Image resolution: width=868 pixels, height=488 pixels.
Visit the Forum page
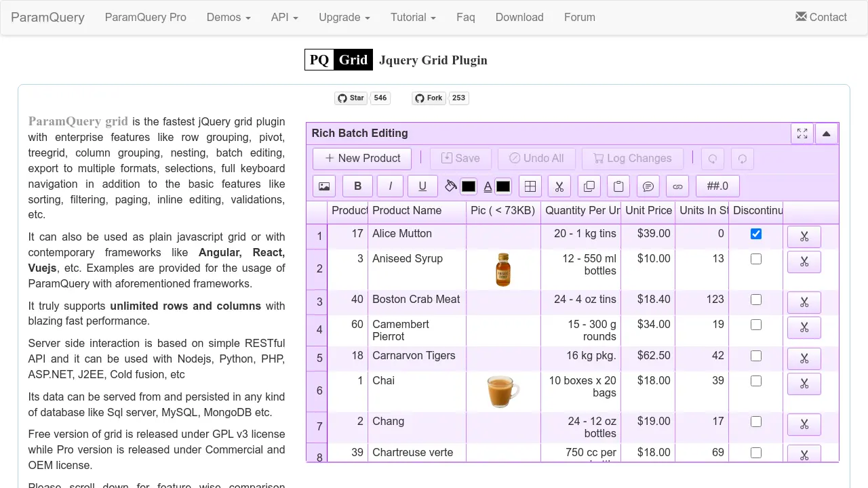point(580,17)
